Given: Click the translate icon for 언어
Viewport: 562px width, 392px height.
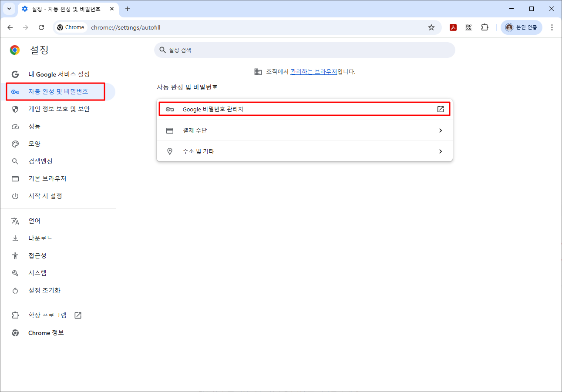Looking at the screenshot, I should click(x=15, y=221).
